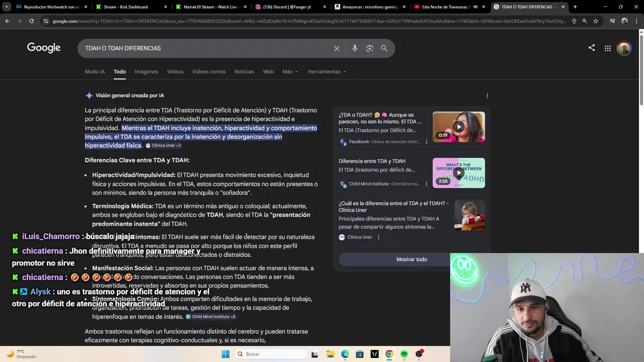Screen dimensions: 644x362
Task: Select the Imágenes tab
Action: click(x=146, y=71)
